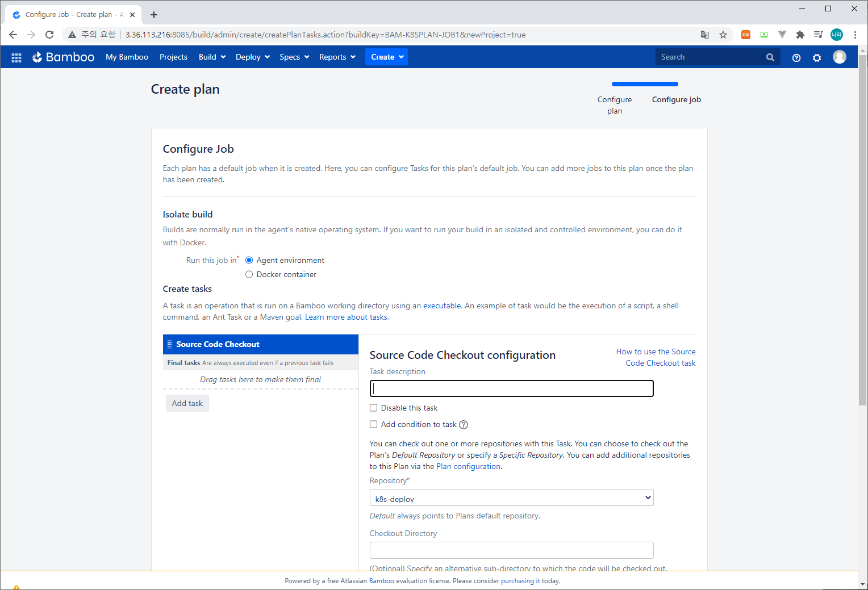Open the executable link
The width and height of the screenshot is (868, 590).
pyautogui.click(x=442, y=306)
